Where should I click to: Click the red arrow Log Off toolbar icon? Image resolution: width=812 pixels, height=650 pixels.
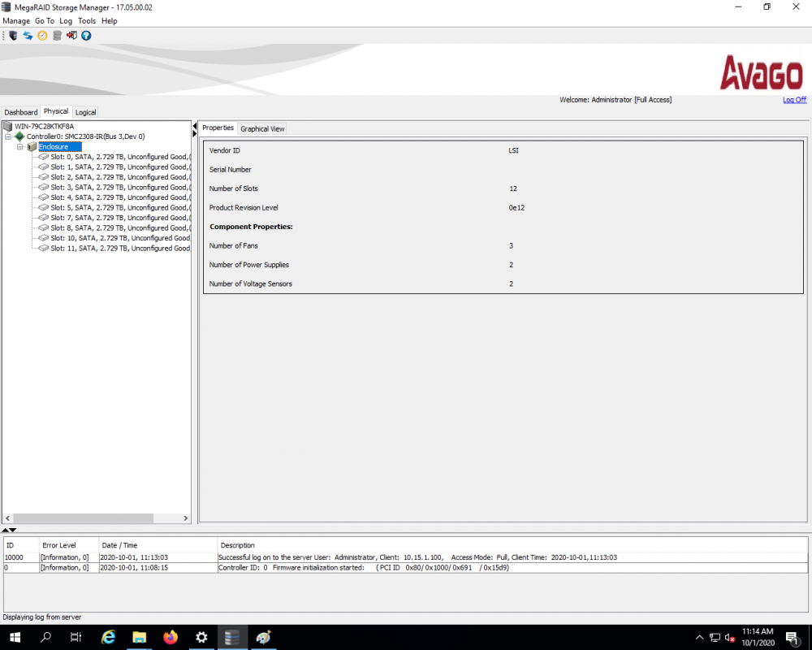coord(71,36)
